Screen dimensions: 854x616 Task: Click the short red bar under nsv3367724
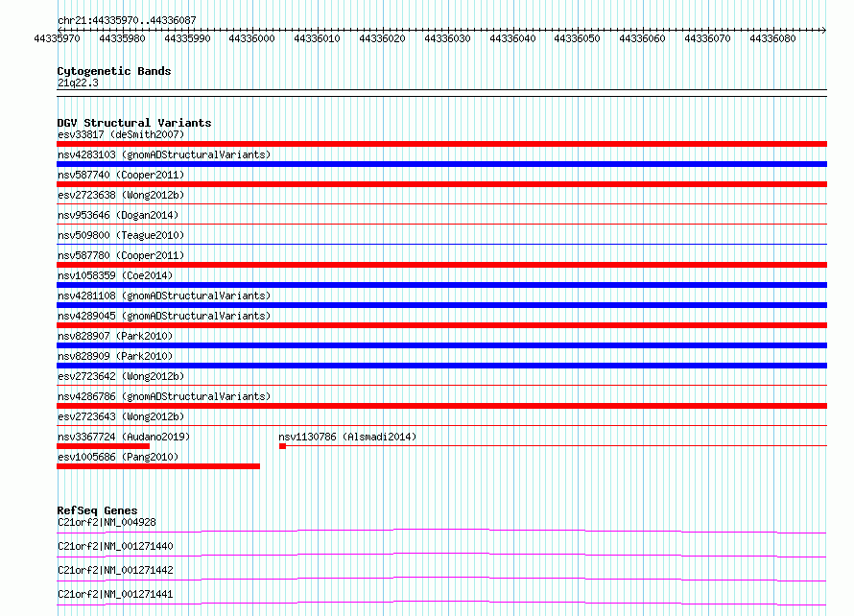coord(103,446)
